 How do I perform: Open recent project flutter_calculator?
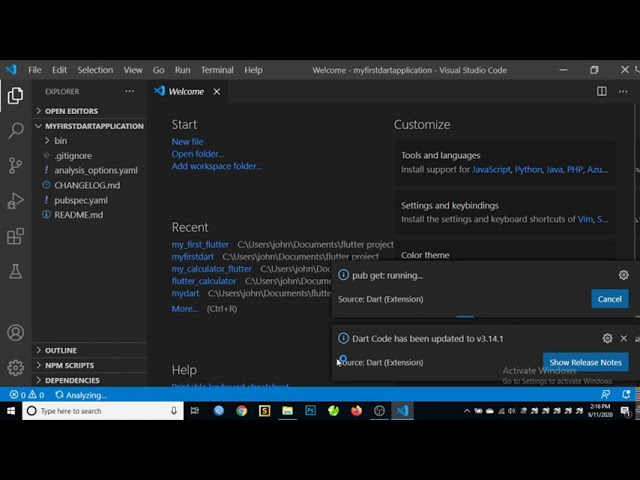(204, 281)
